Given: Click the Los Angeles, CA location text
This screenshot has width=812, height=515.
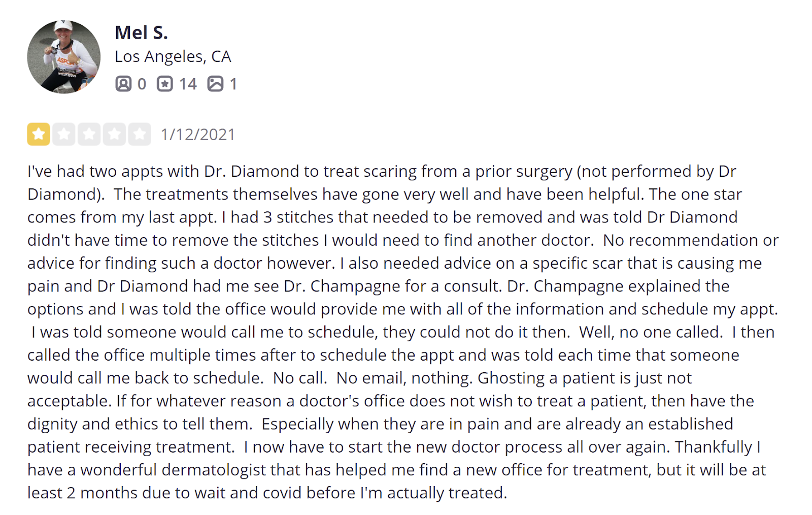Looking at the screenshot, I should pos(173,56).
